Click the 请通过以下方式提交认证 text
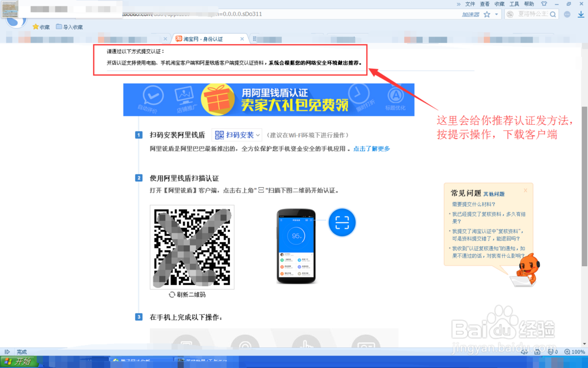Screen dimensions: 588x368 pos(135,51)
